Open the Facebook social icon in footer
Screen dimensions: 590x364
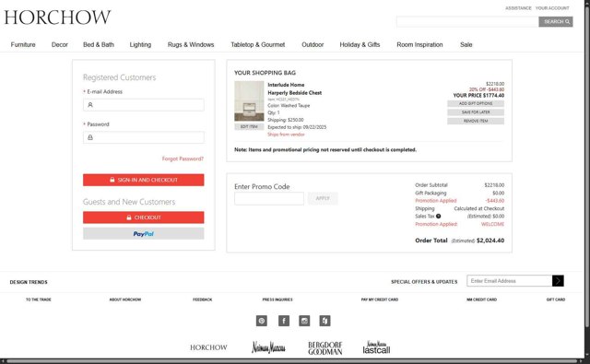point(284,321)
